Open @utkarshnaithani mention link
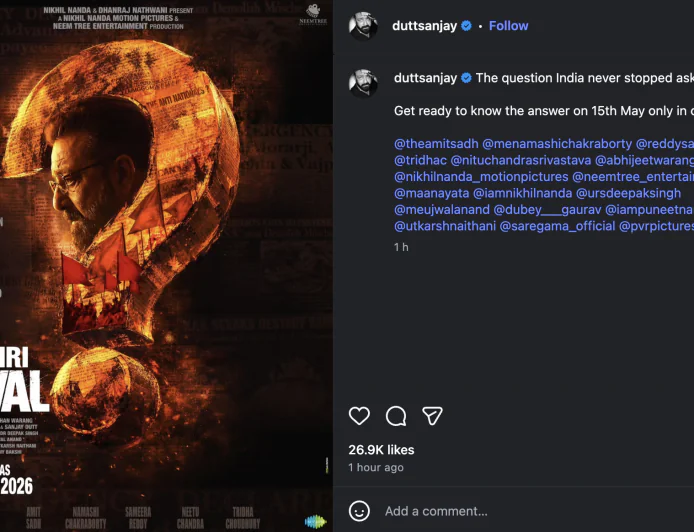Screen dimensions: 694x532 (x=444, y=227)
